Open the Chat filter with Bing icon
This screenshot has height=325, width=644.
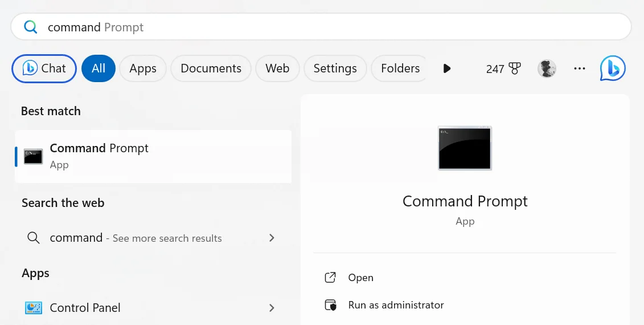coord(44,68)
